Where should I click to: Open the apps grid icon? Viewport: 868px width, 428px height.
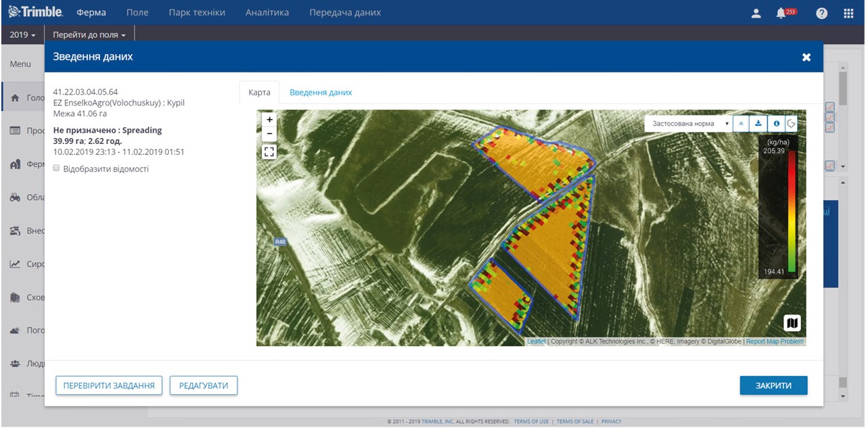pos(848,13)
